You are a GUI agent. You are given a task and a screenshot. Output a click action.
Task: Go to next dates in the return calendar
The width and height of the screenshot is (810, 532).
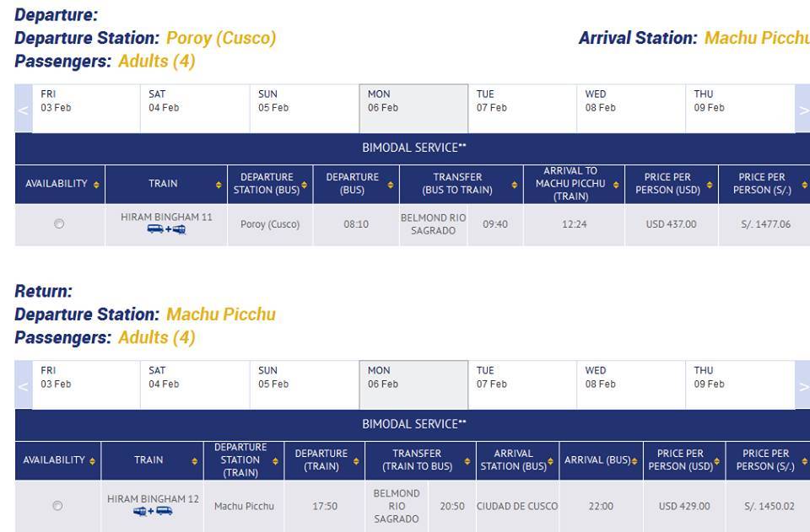(x=802, y=385)
